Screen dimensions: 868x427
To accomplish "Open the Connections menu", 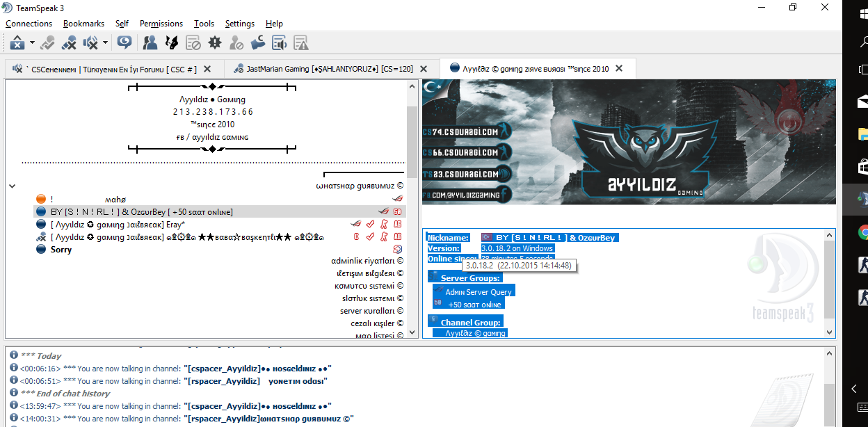I will (x=29, y=24).
